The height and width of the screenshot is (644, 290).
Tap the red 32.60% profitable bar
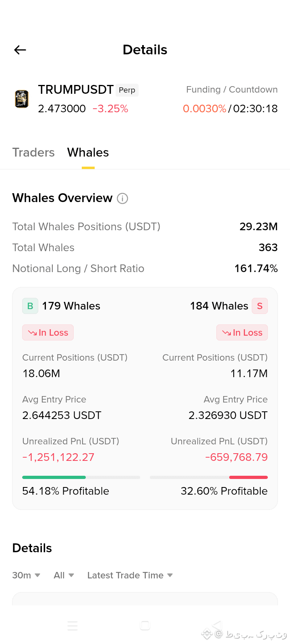(x=249, y=477)
